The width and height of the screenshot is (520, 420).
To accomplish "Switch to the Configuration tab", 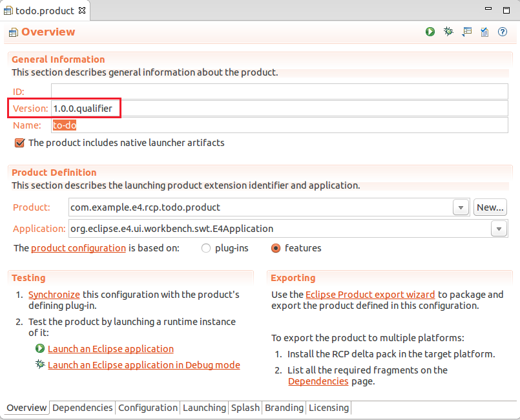I will [148, 407].
